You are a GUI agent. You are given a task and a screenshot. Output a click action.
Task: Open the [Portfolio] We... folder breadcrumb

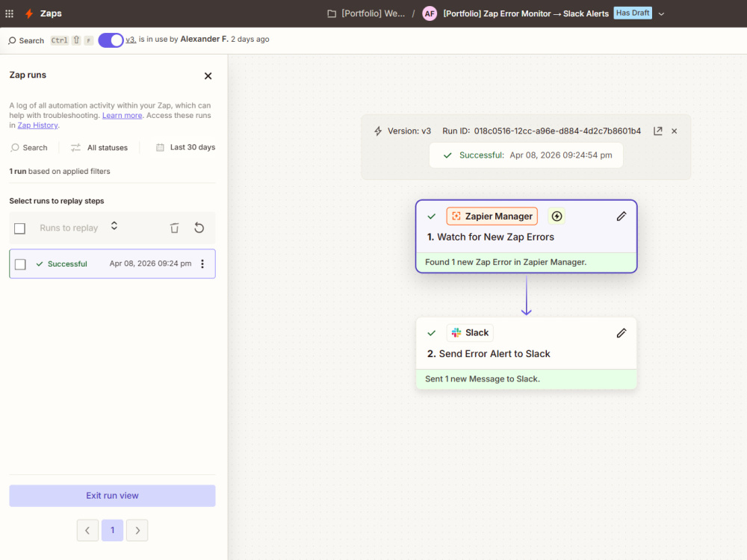tap(366, 13)
